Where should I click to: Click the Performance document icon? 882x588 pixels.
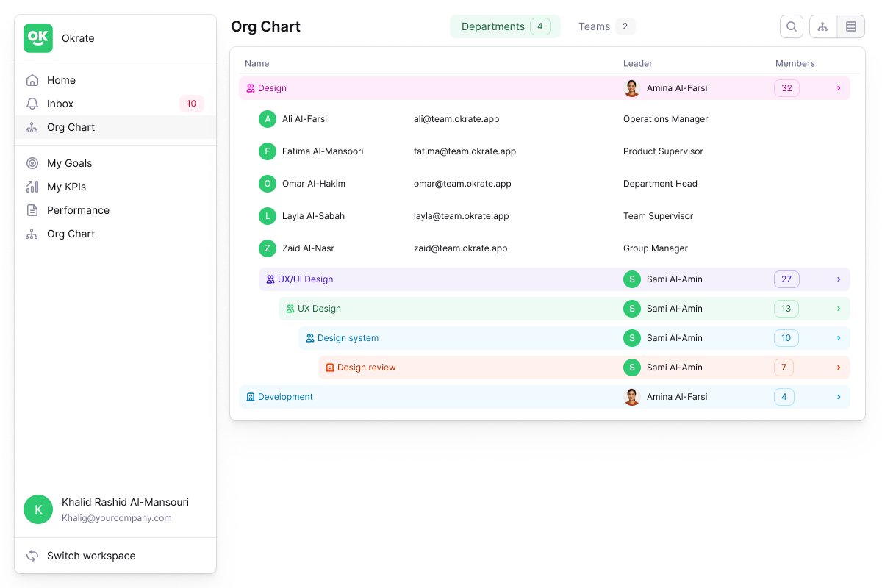point(32,210)
